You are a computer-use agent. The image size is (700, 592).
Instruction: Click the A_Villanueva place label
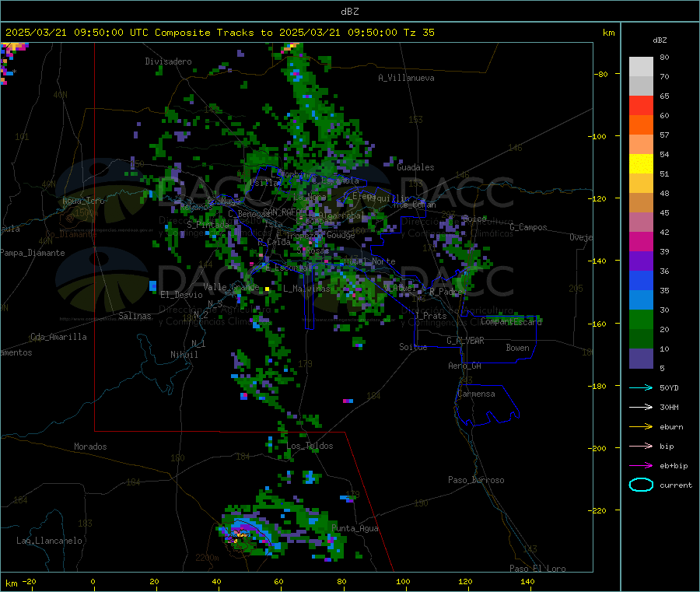click(x=406, y=78)
